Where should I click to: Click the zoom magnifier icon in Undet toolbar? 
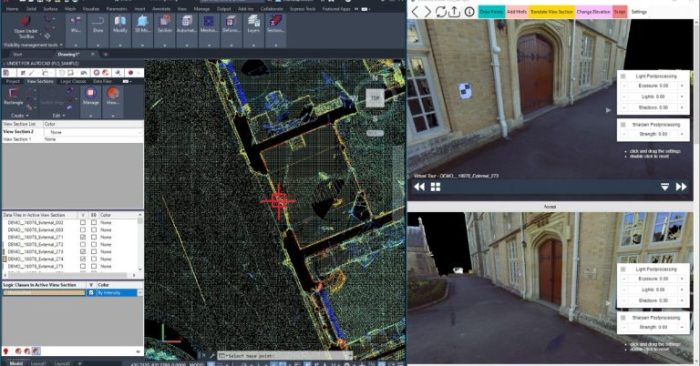point(118,72)
